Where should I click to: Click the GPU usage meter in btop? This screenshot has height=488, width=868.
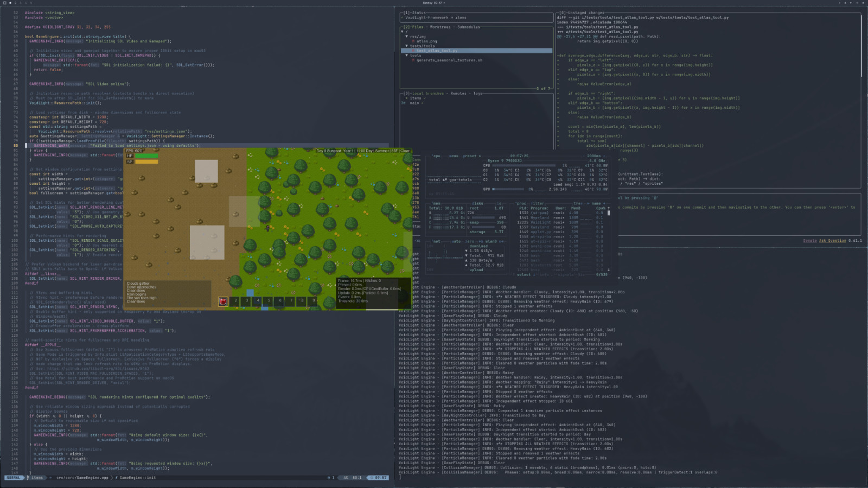(x=508, y=189)
